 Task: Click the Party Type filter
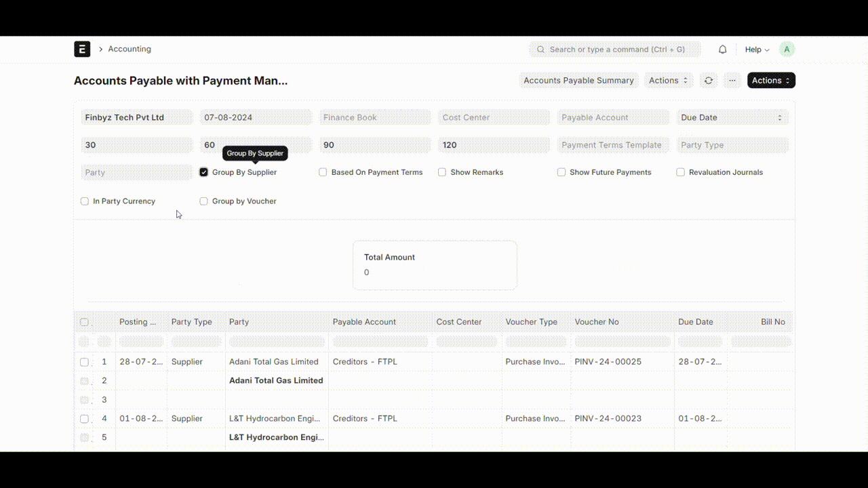(x=732, y=145)
